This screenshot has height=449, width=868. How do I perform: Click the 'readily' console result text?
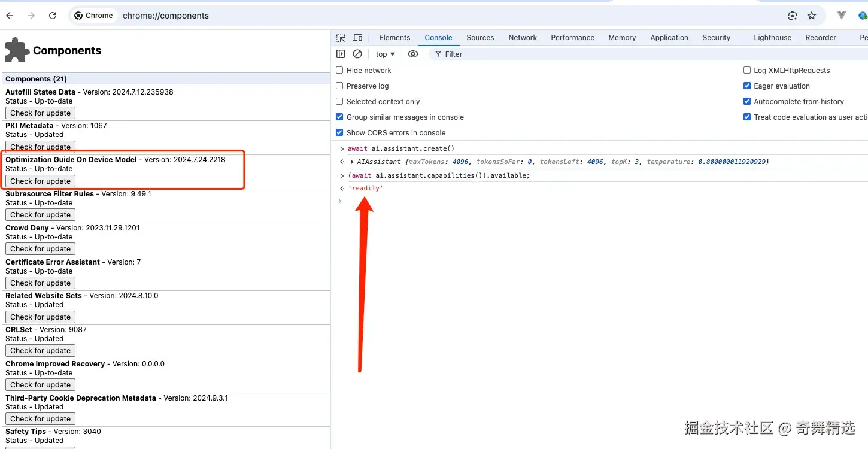tap(365, 188)
